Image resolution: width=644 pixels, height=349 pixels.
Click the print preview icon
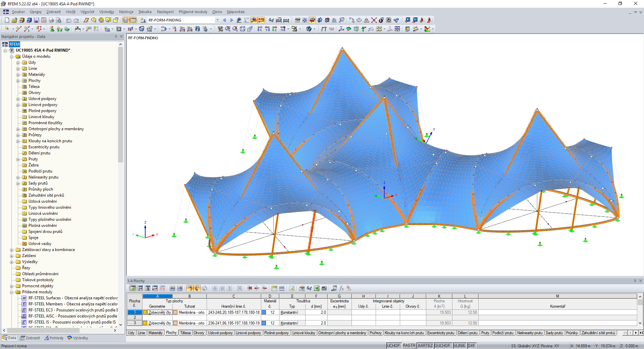tap(58, 20)
